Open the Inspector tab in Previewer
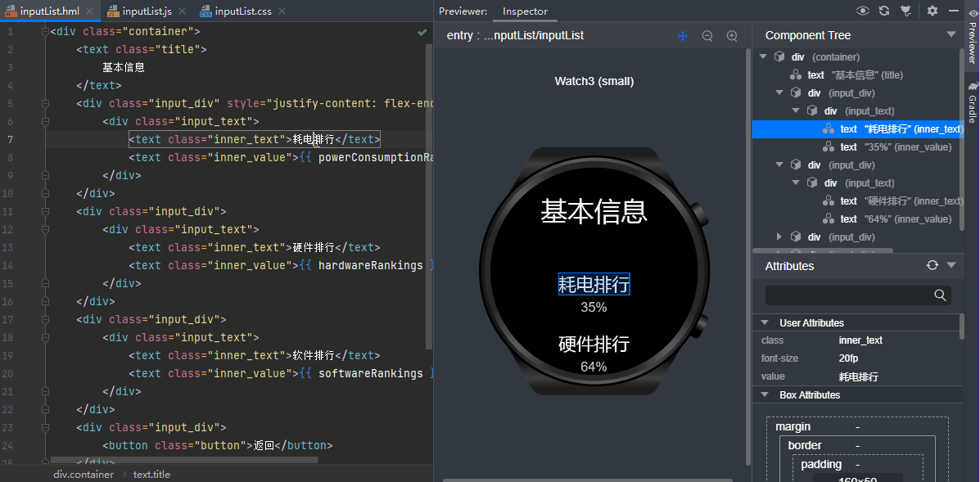This screenshot has height=482, width=980. point(525,12)
